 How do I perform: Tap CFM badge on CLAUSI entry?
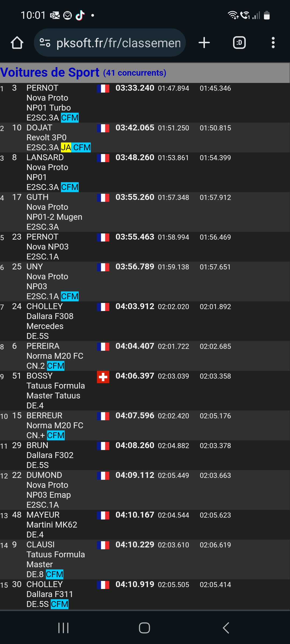point(55,575)
